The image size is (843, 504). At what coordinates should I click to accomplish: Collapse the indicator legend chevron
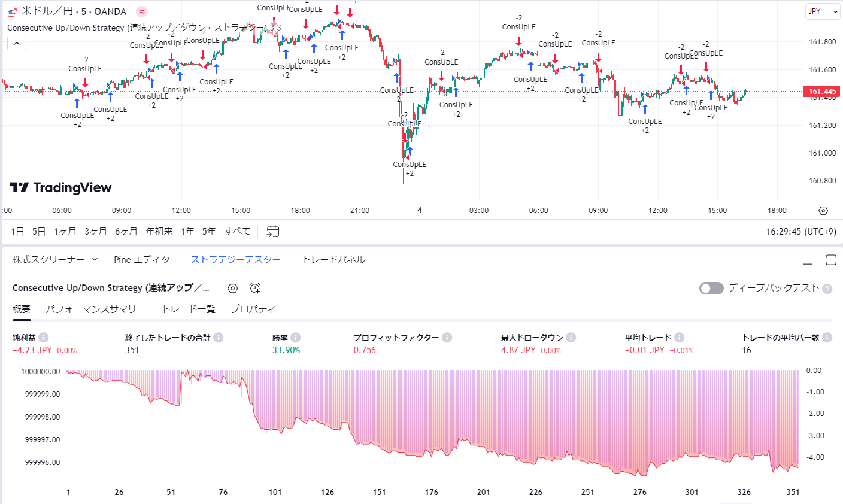(x=17, y=43)
